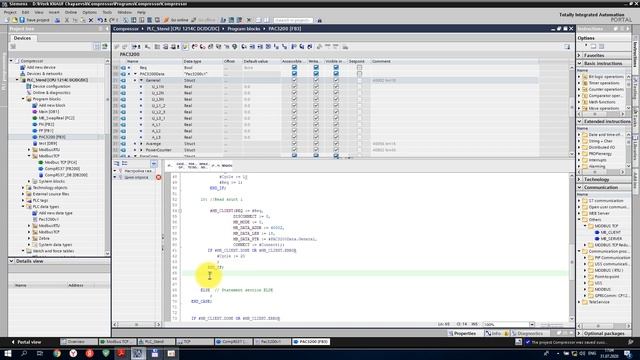The image size is (640, 360).
Task: Click the Undo toolbar icon
Action: click(100, 20)
